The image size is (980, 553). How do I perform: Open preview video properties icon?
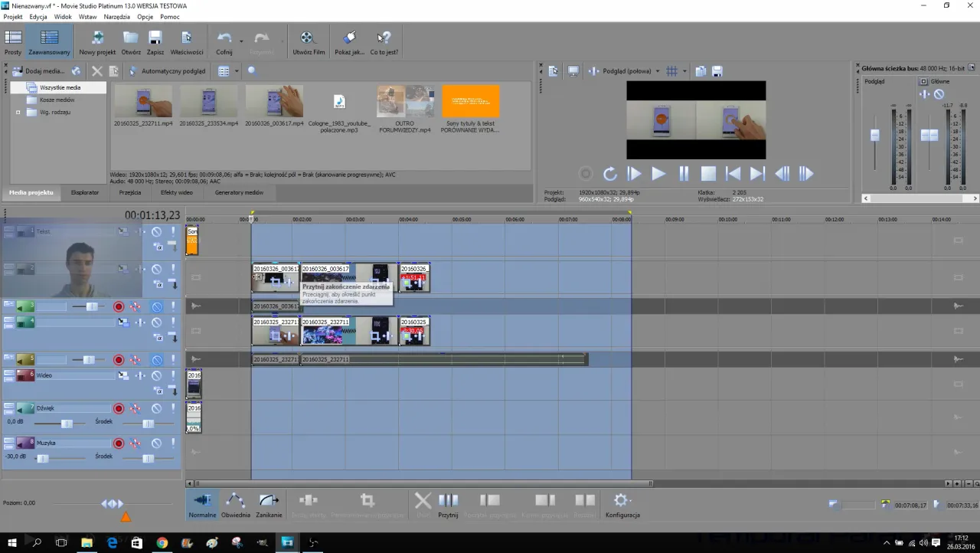[x=554, y=71]
